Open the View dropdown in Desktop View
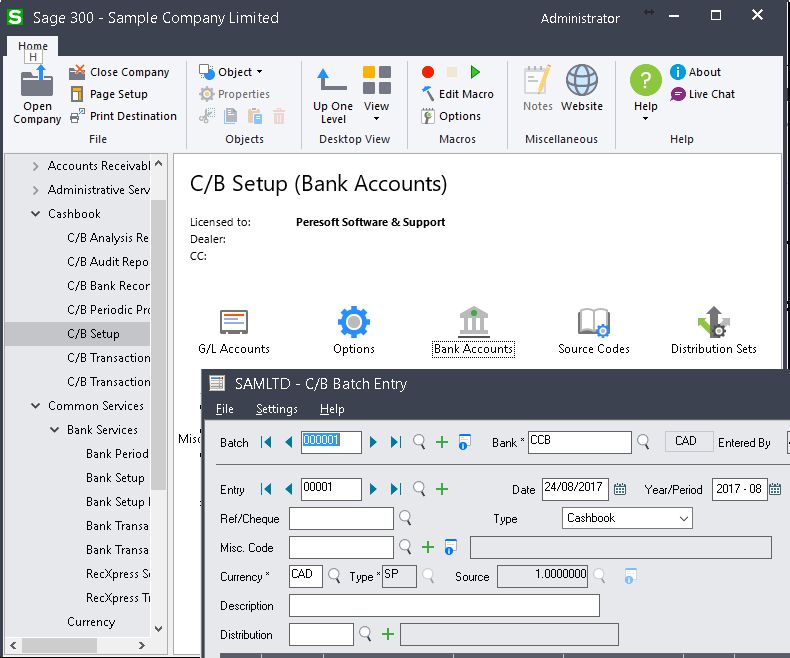The image size is (790, 658). point(376,94)
